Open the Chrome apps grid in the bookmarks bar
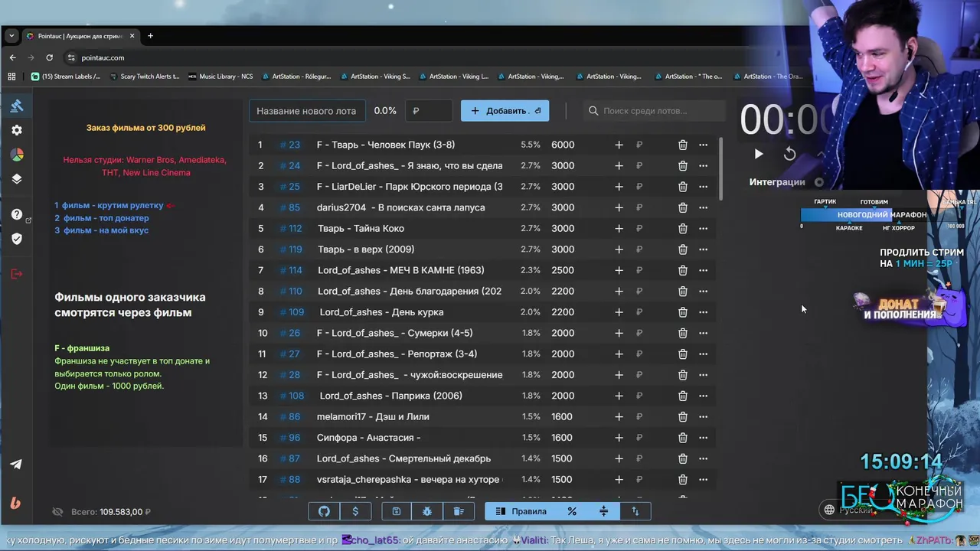Screen dimensions: 980x551 tap(11, 77)
